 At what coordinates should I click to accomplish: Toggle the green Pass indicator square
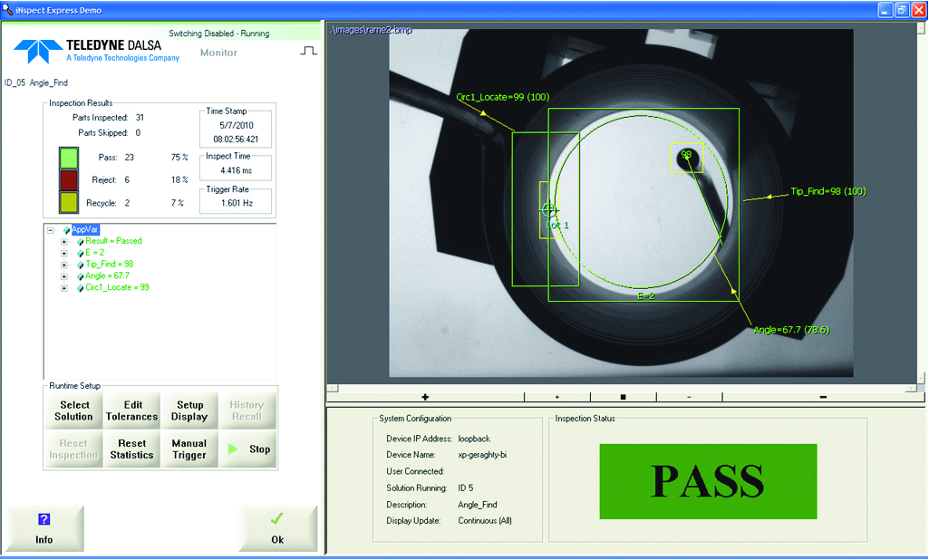pyautogui.click(x=67, y=157)
